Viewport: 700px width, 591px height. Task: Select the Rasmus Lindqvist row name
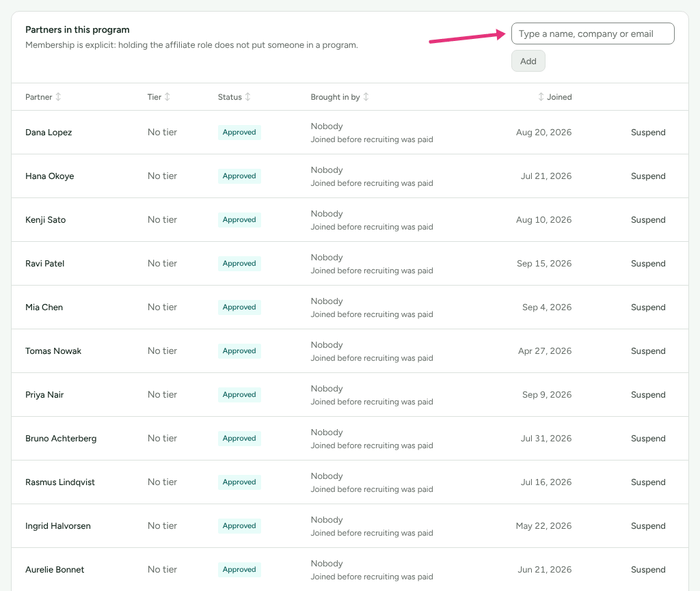[60, 482]
